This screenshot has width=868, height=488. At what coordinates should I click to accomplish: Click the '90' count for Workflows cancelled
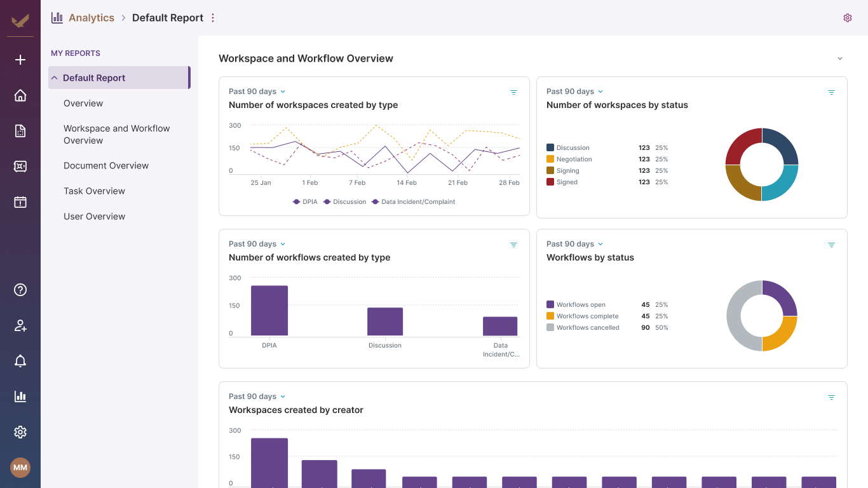646,327
